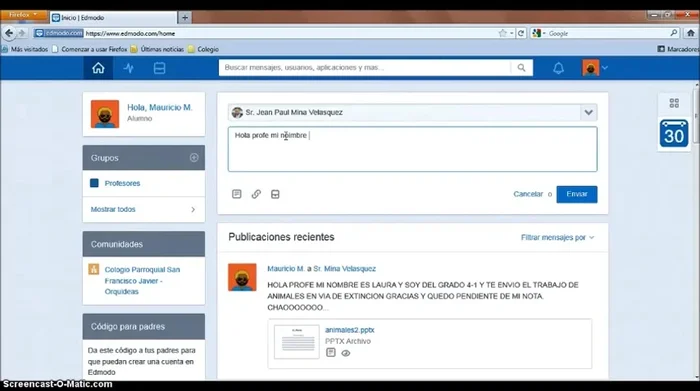
Task: Open Últimas noticias bookmark folder
Action: (157, 49)
